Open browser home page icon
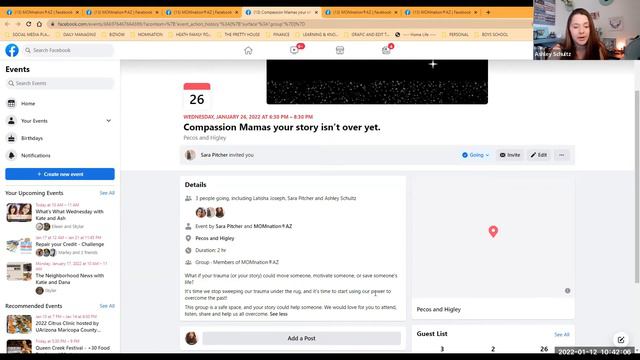The width and height of the screenshot is (640, 360). click(39, 24)
